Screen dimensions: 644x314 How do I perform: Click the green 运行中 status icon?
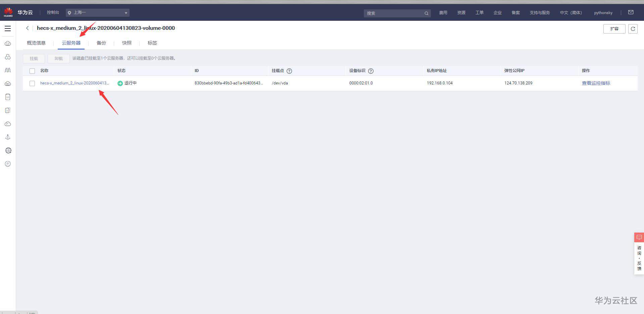pyautogui.click(x=120, y=83)
